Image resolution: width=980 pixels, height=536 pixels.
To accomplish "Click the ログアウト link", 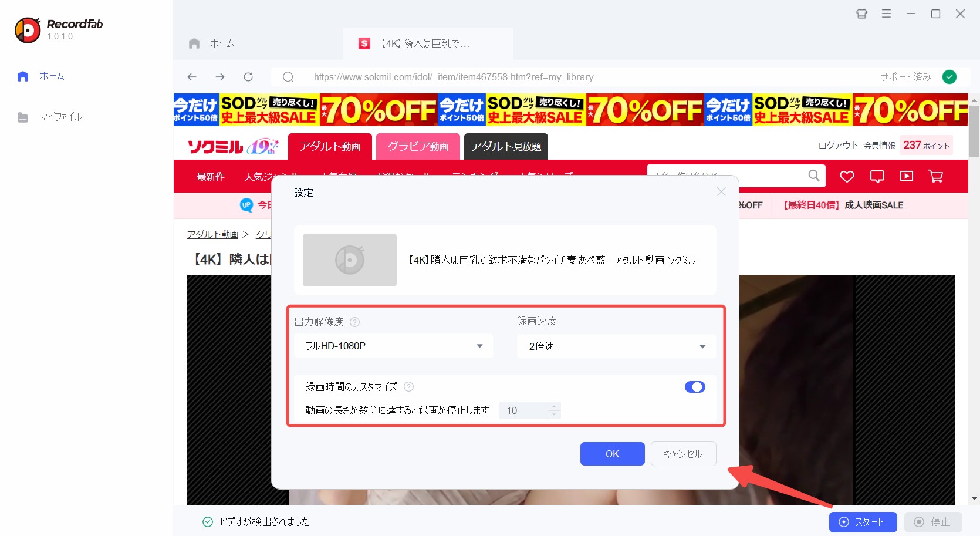I will 838,146.
